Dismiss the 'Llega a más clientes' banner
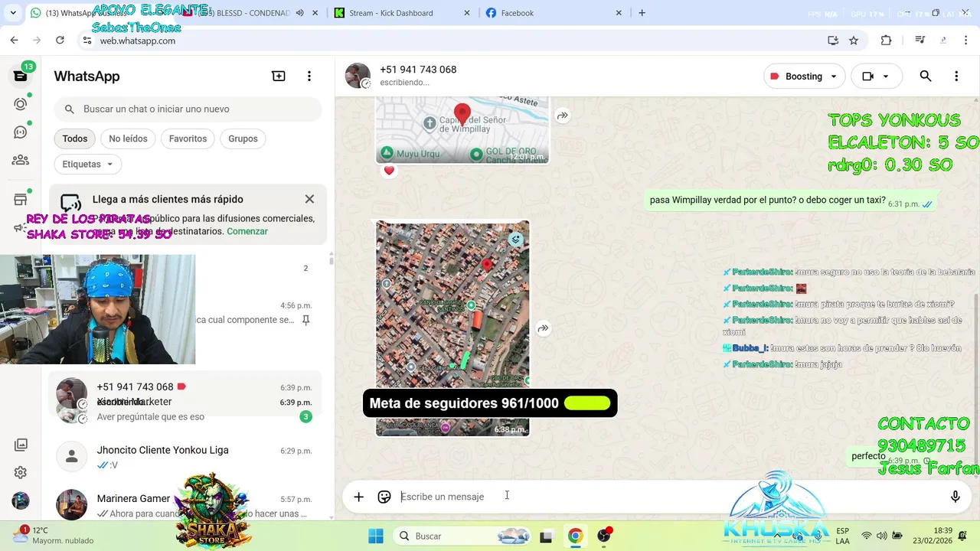The height and width of the screenshot is (551, 980). 309,199
